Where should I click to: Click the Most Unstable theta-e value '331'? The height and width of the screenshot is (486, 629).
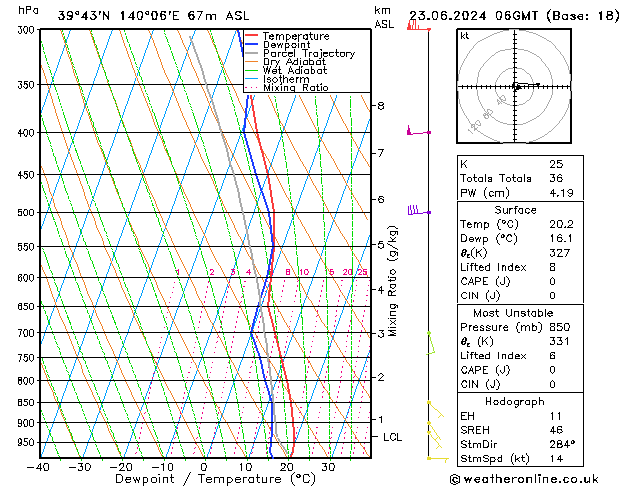click(560, 341)
